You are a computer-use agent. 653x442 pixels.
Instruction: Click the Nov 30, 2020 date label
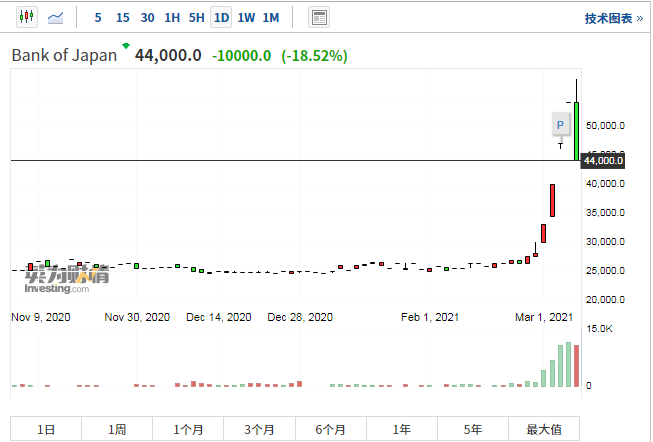[137, 317]
